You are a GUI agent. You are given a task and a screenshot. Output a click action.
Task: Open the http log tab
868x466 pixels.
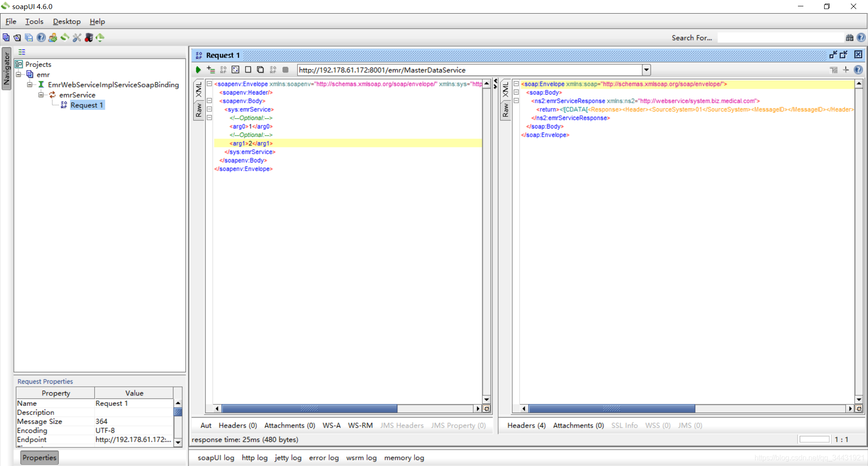tap(255, 457)
